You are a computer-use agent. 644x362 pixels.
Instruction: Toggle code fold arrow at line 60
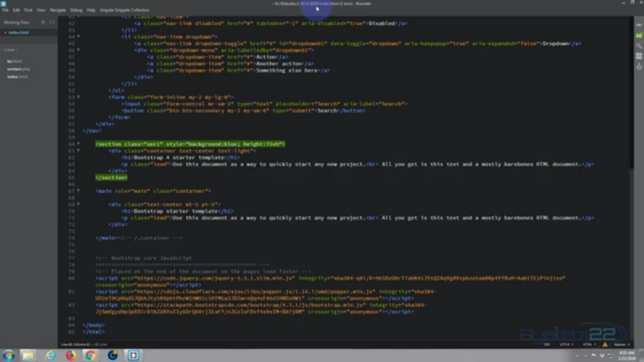(x=78, y=144)
